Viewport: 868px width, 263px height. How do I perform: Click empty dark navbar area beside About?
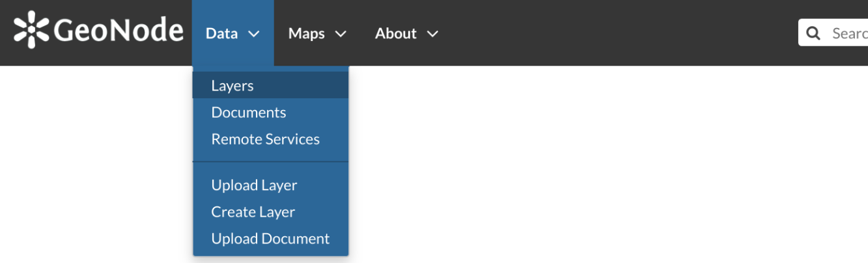click(x=619, y=33)
